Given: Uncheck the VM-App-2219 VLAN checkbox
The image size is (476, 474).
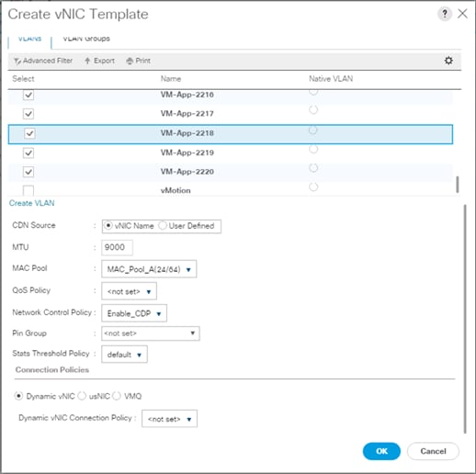Looking at the screenshot, I should (28, 152).
